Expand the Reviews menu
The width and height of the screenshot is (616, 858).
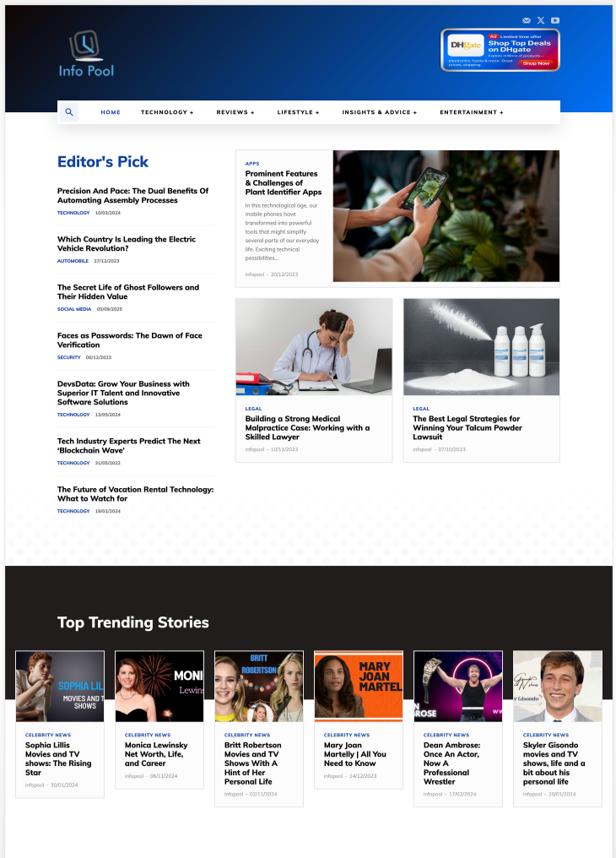(x=235, y=112)
